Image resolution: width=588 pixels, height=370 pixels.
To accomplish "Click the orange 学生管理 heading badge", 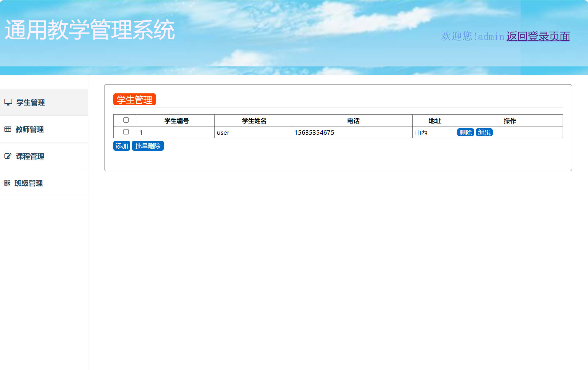I will (135, 100).
